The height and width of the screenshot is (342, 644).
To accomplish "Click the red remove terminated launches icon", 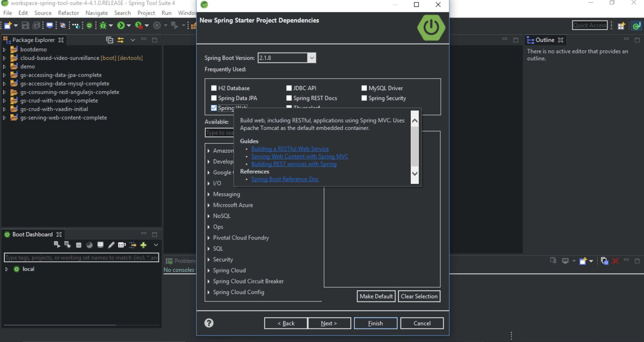I will (x=615, y=261).
